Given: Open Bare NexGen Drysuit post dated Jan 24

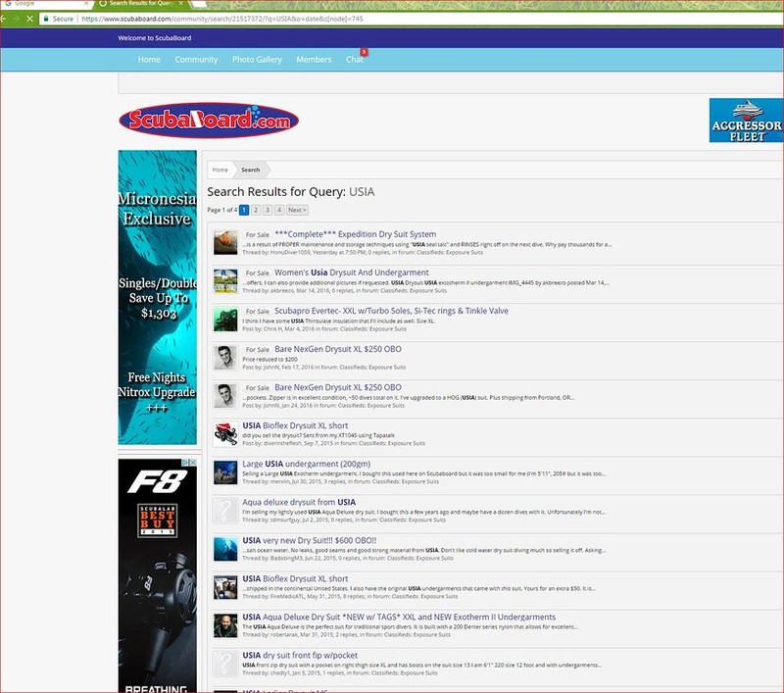Looking at the screenshot, I should click(x=338, y=387).
